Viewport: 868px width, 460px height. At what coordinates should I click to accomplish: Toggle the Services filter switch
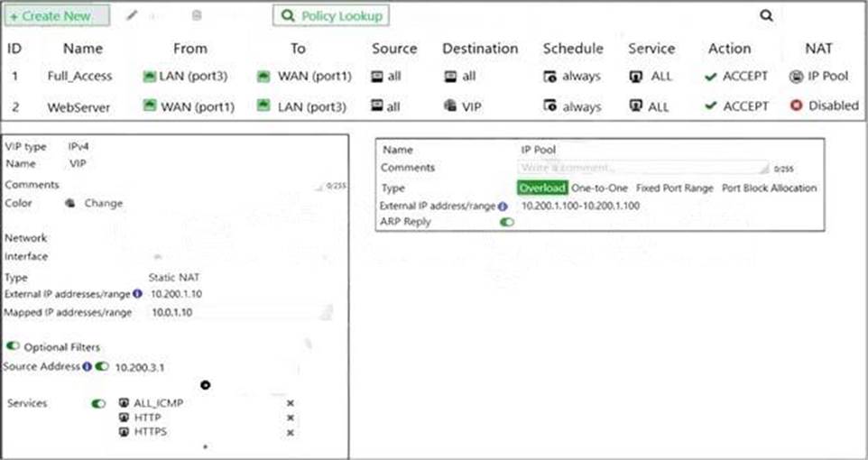(98, 404)
